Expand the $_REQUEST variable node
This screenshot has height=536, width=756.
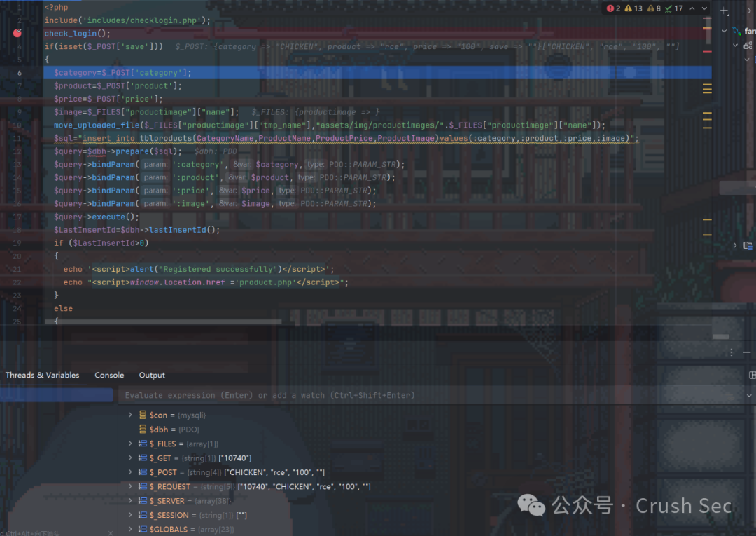(x=130, y=486)
